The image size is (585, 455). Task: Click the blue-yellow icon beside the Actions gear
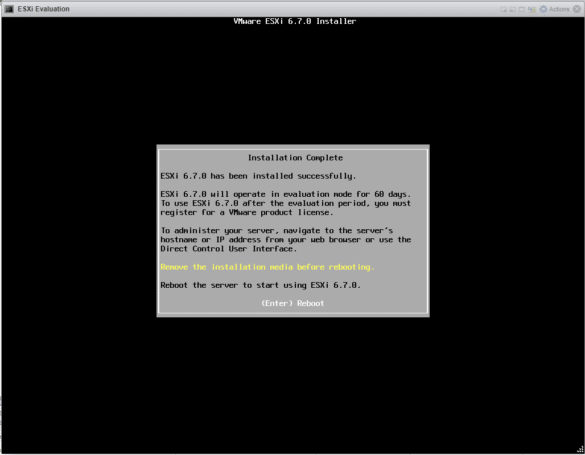(x=532, y=9)
